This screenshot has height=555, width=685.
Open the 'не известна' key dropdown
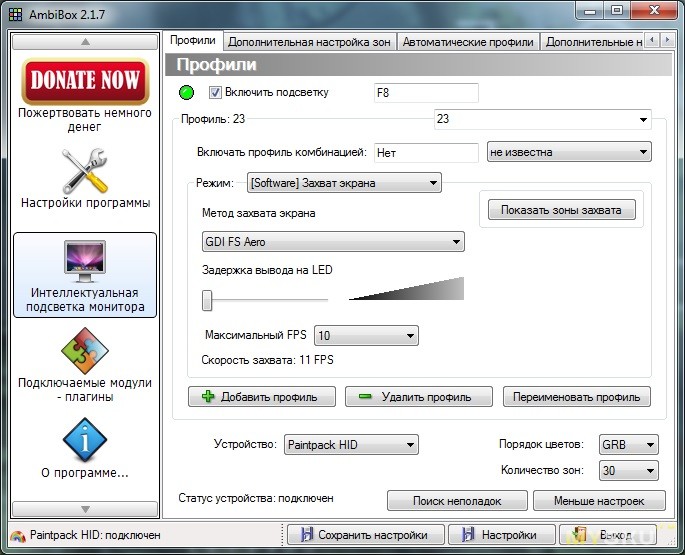569,152
